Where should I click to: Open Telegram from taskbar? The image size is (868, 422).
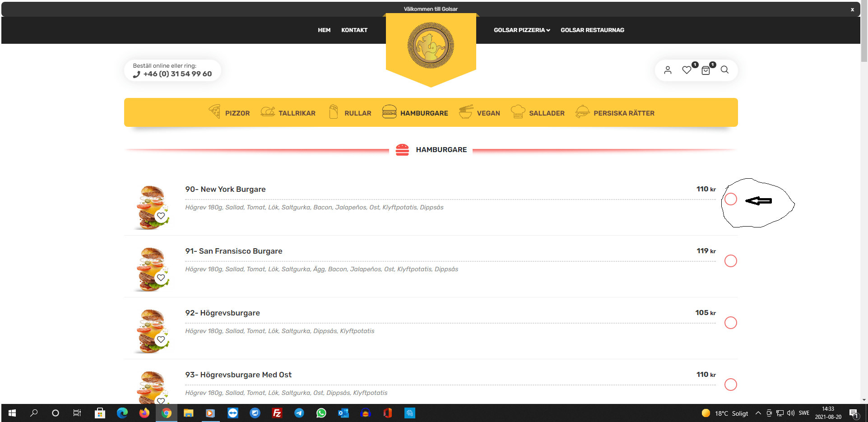tap(299, 413)
